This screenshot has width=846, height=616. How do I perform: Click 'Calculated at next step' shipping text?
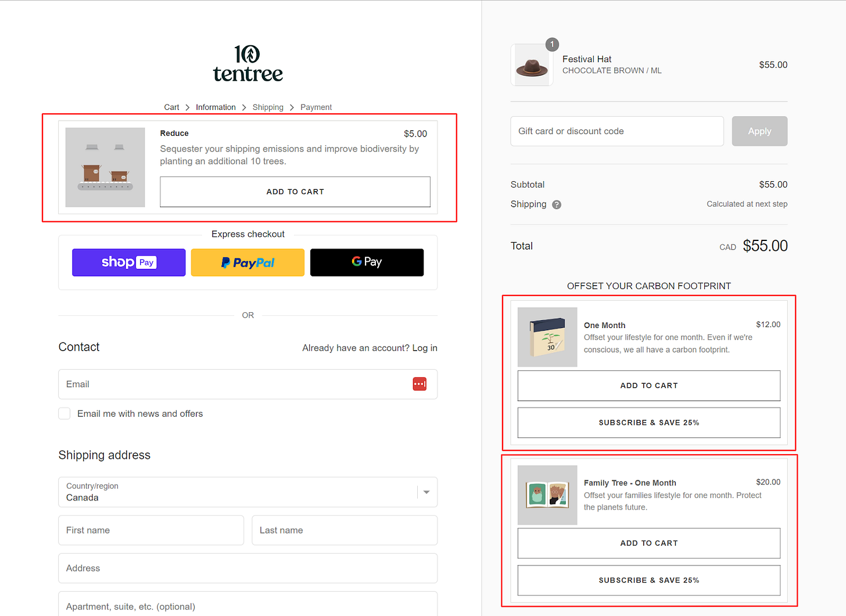747,204
